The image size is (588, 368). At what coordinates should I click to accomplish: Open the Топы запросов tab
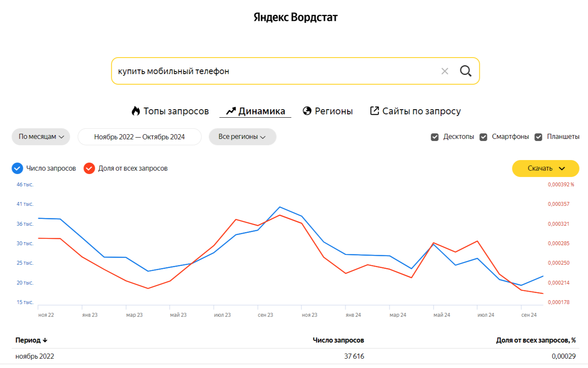170,111
